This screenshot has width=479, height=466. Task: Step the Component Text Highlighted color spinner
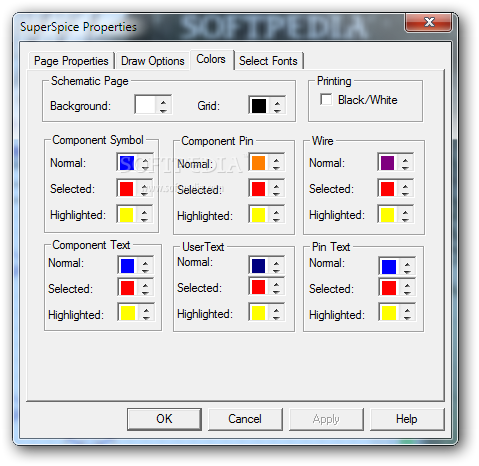point(146,313)
